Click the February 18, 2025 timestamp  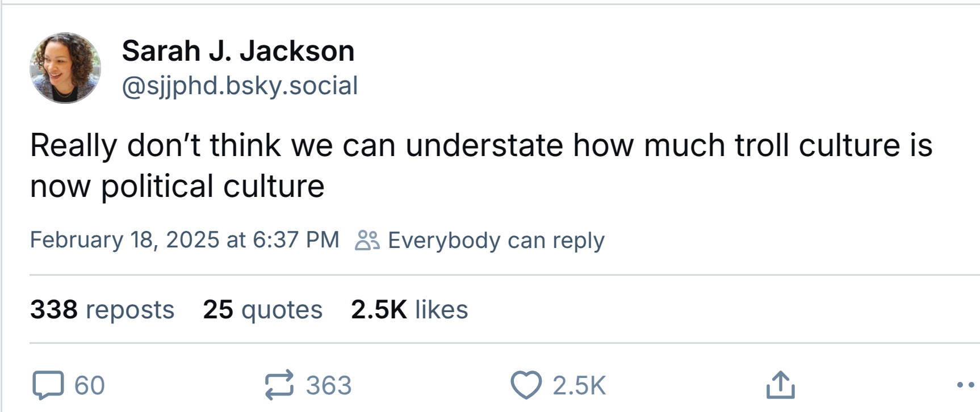point(185,240)
